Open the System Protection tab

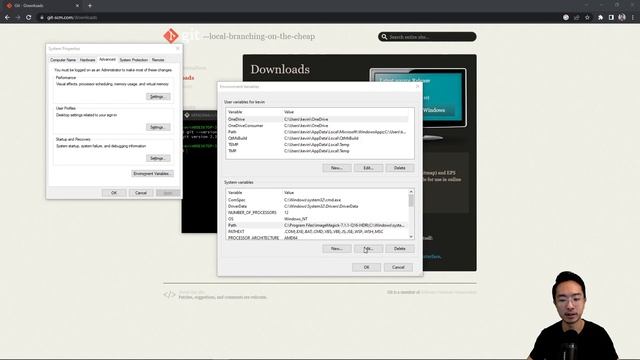[133, 60]
